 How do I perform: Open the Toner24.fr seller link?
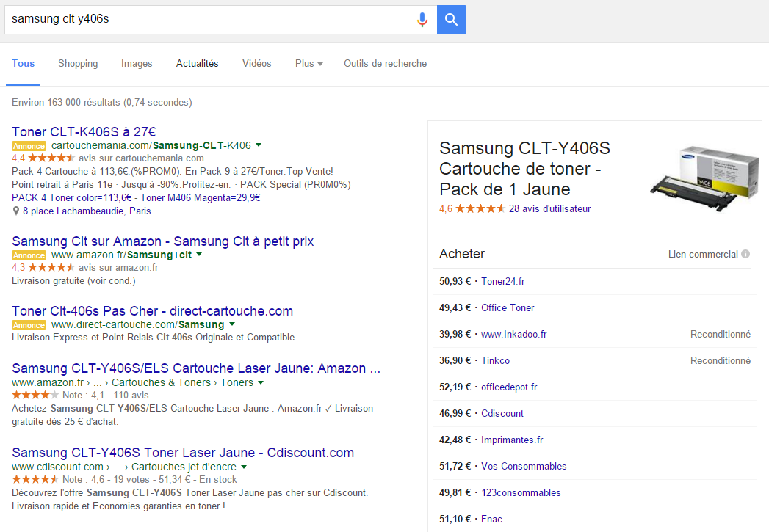[x=502, y=281]
